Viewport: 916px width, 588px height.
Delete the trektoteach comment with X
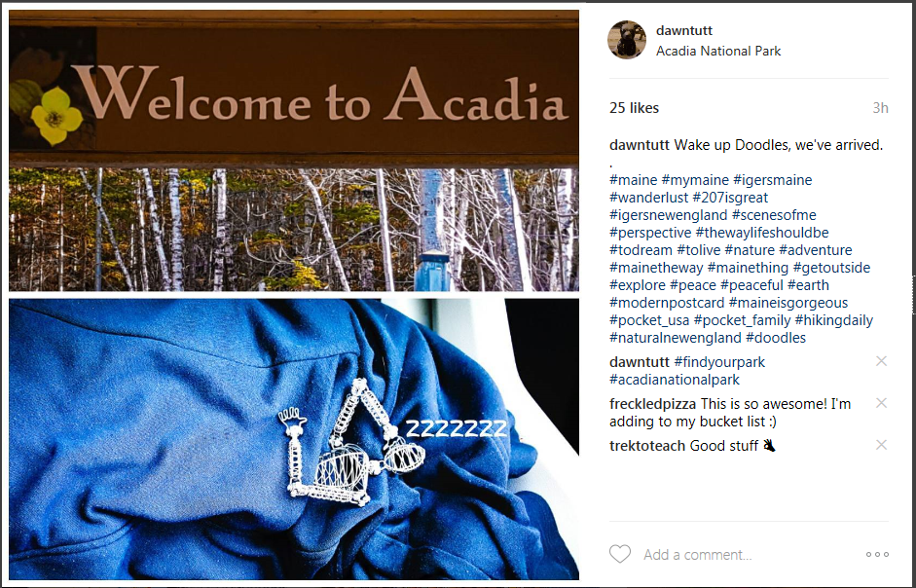pos(882,445)
